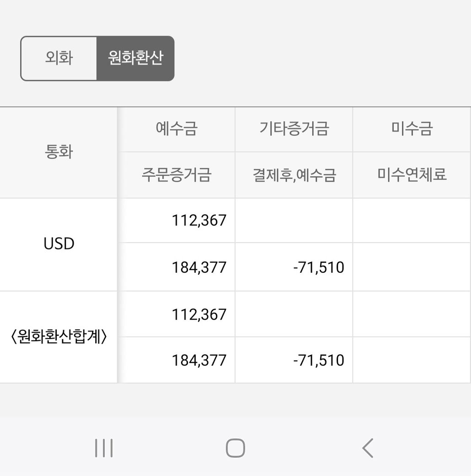Tap USD post-settlement value -71,510
The height and width of the screenshot is (476, 471).
pyautogui.click(x=318, y=267)
